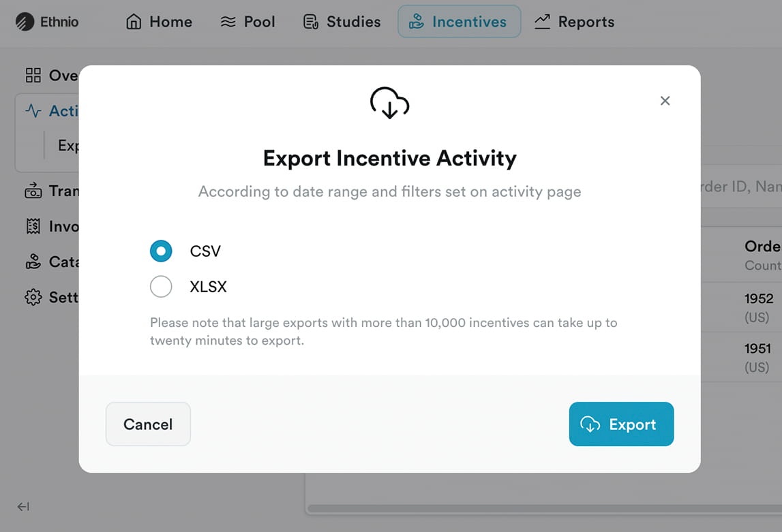The width and height of the screenshot is (782, 532).
Task: Select the Activity pulse icon in sidebar
Action: tap(33, 110)
